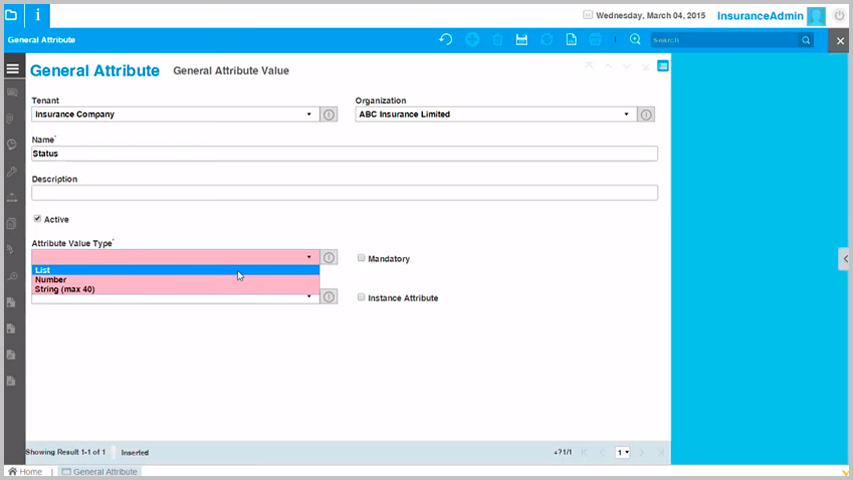Screen dimensions: 853x480
Task: Open the folder icon in top-left header
Action: (x=11, y=15)
